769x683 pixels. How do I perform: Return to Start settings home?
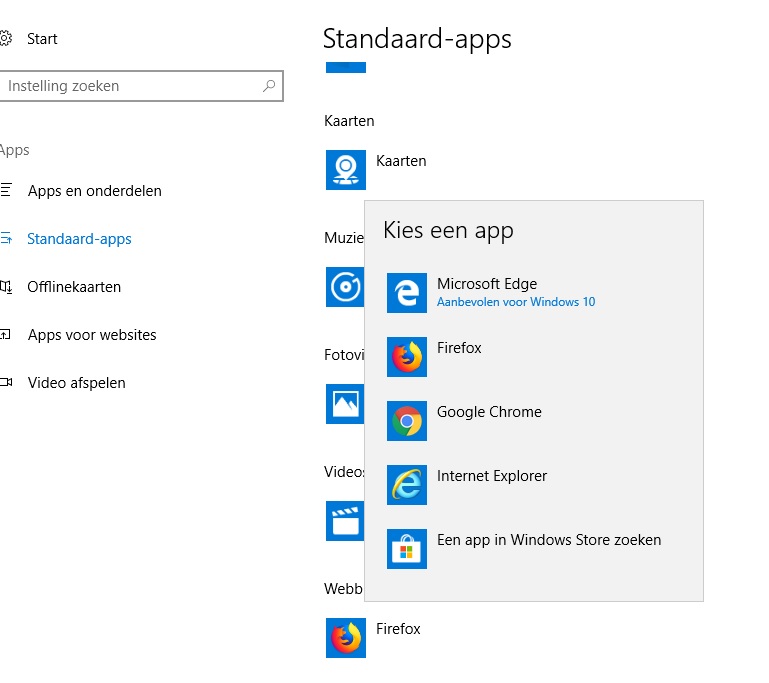(x=42, y=39)
